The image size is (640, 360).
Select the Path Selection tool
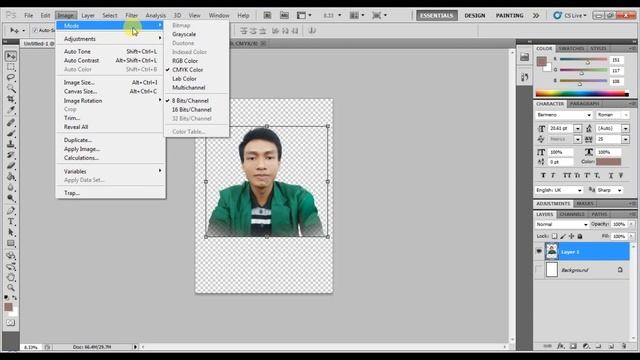tap(11, 233)
